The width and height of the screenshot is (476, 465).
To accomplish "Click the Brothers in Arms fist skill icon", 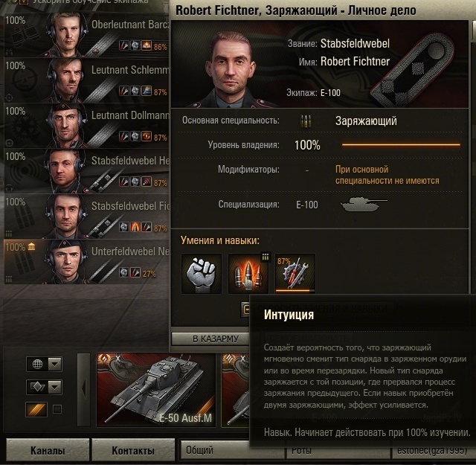I will [x=202, y=274].
